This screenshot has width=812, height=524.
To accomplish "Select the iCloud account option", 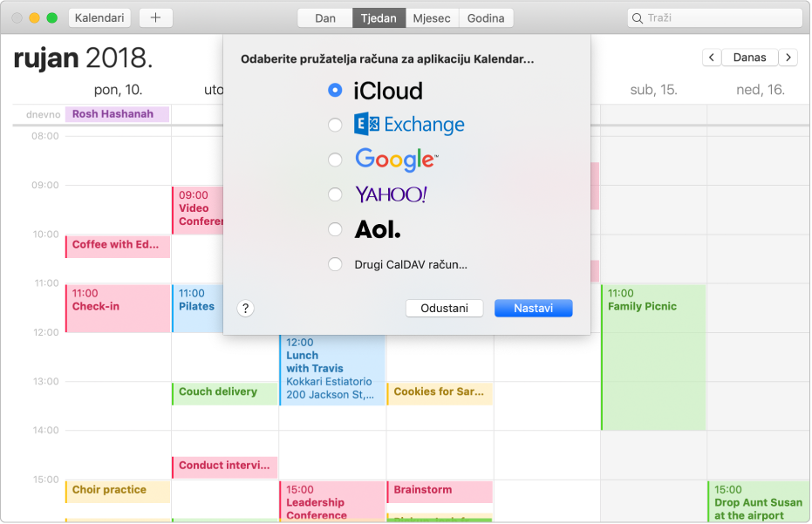I will click(335, 90).
